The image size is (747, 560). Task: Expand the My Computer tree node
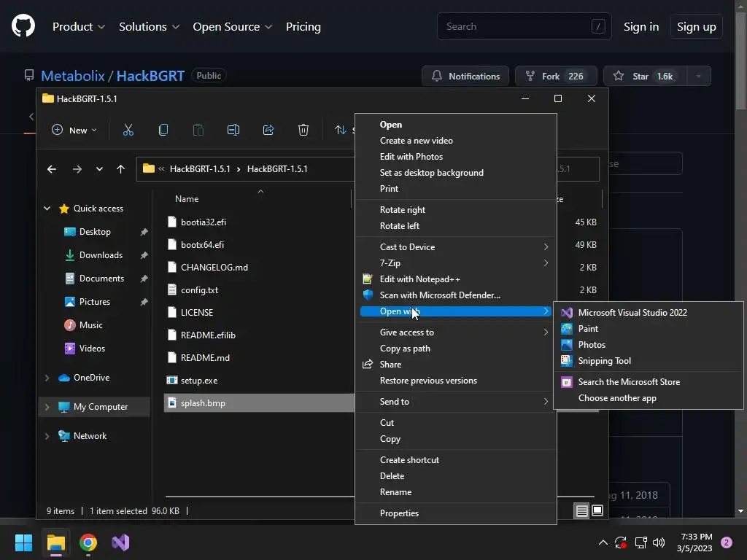click(47, 407)
